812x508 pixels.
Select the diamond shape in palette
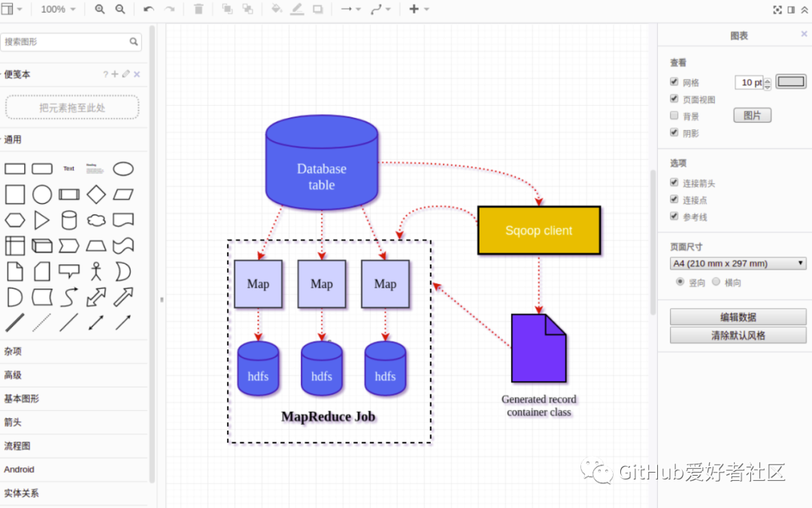pyautogui.click(x=96, y=195)
